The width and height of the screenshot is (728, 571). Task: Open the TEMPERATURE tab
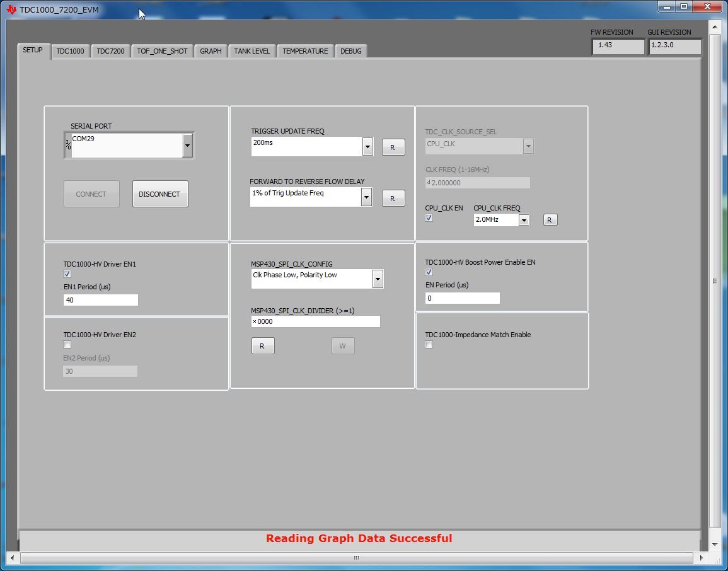coord(305,51)
